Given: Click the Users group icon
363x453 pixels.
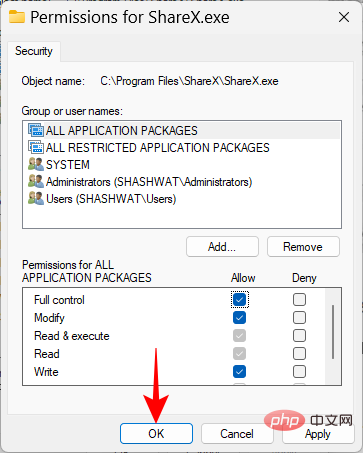Looking at the screenshot, I should tap(36, 199).
